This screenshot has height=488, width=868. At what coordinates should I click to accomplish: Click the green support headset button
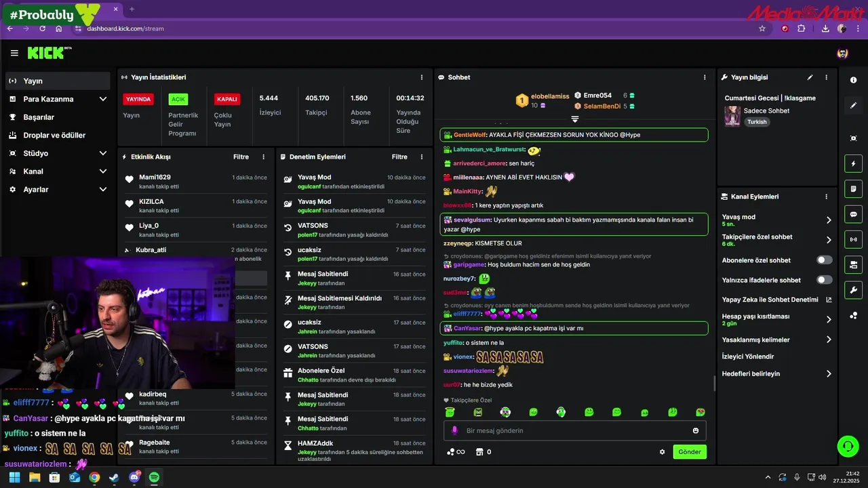tap(848, 446)
